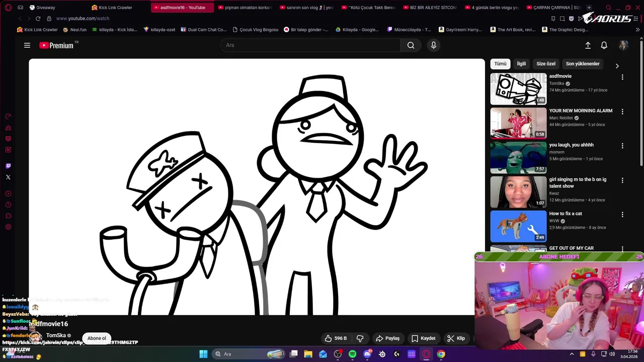Open the Opera menu logo icon

coord(8,8)
